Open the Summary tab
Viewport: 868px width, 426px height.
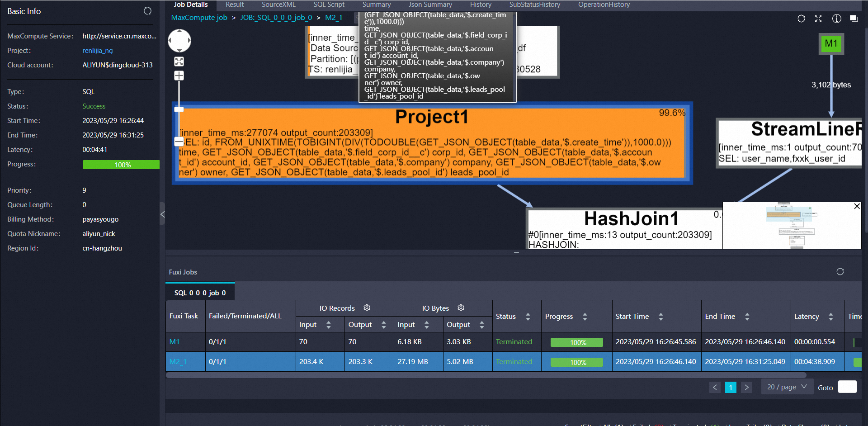(377, 5)
